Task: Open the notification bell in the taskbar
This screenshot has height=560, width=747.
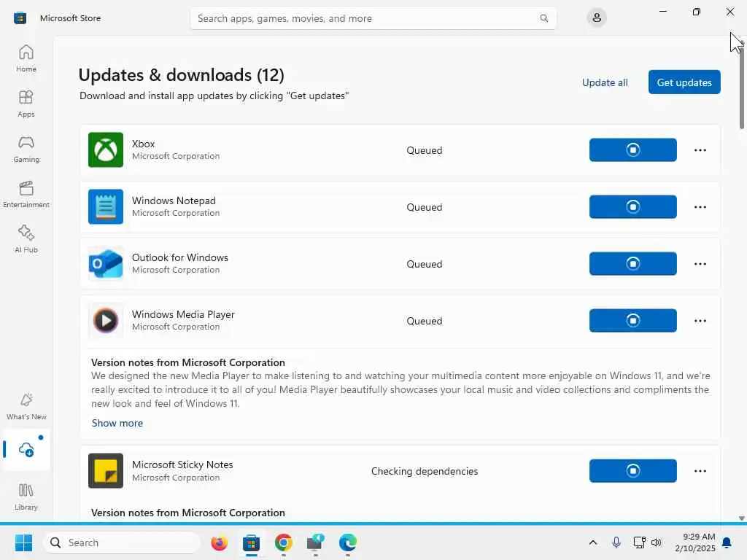Action: 727,542
